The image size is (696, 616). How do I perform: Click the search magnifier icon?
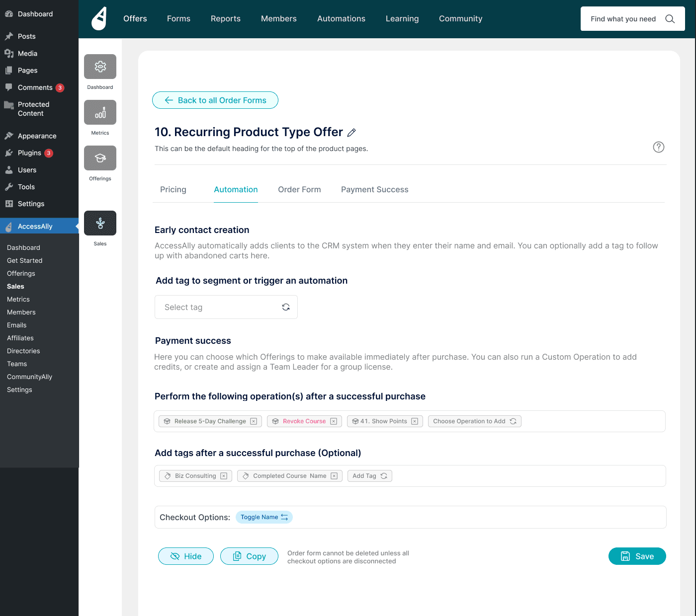coord(670,19)
